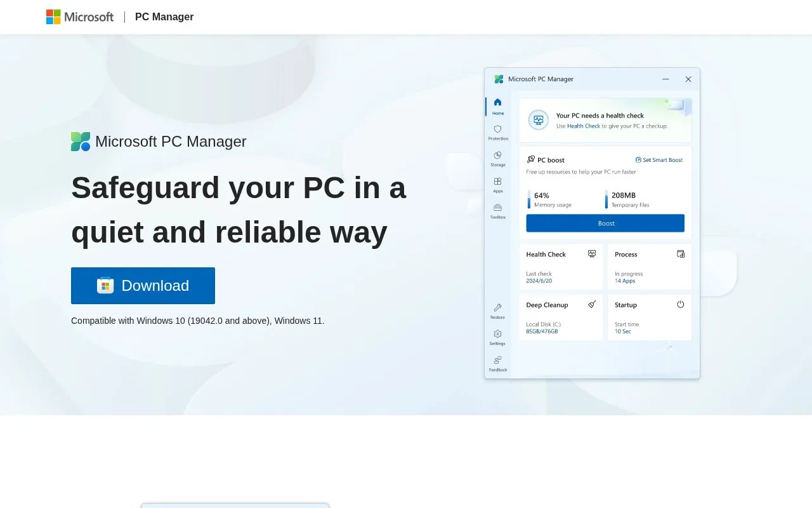Click the monitor icon on the Health Check card

[x=592, y=253]
